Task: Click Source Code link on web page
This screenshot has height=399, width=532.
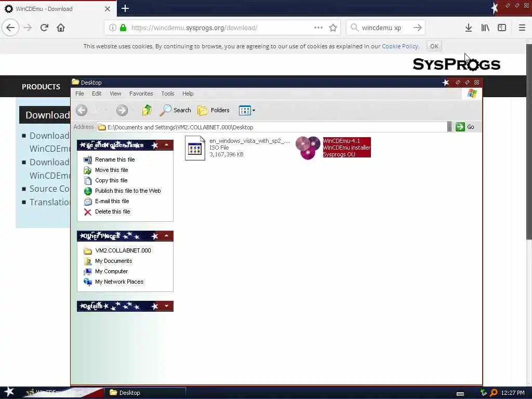Action: point(49,189)
